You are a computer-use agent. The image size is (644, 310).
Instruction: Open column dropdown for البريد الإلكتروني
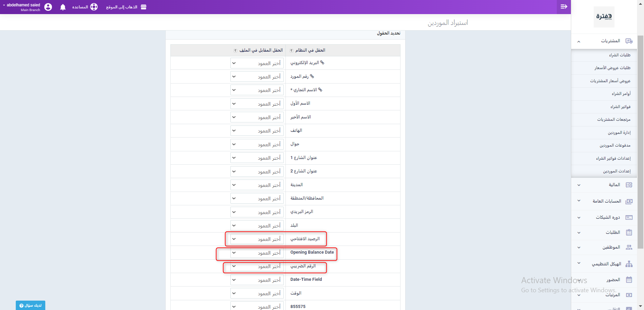click(257, 63)
